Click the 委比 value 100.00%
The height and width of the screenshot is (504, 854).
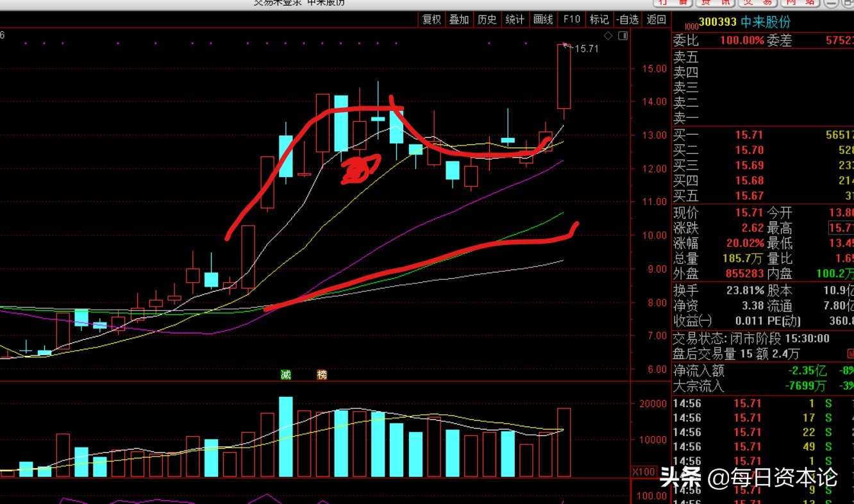coord(742,40)
